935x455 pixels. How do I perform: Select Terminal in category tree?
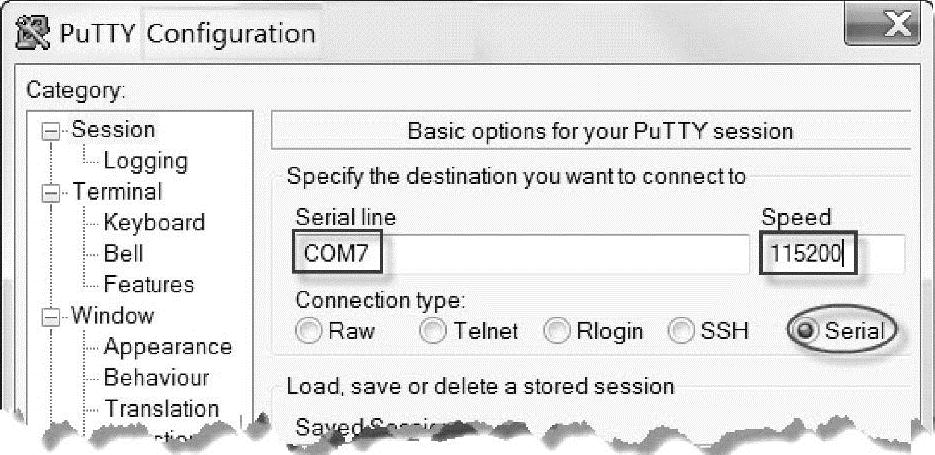[116, 192]
